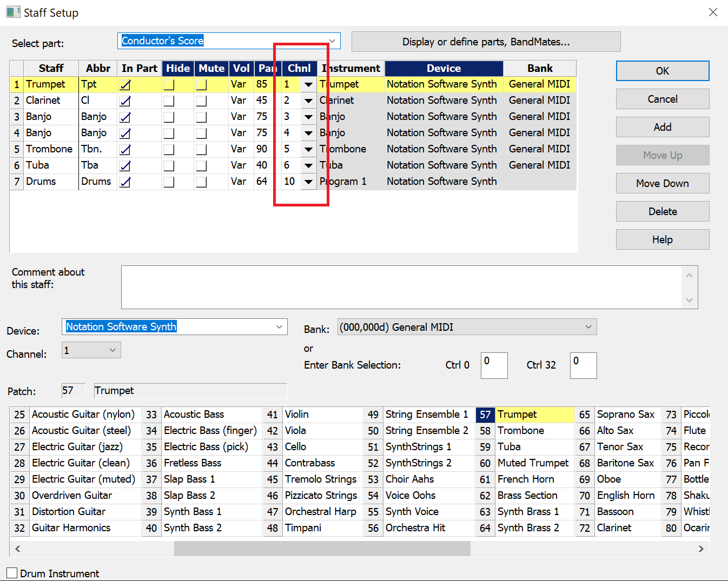
Task: Choose Alto Sax from patch list
Action: [x=615, y=430]
